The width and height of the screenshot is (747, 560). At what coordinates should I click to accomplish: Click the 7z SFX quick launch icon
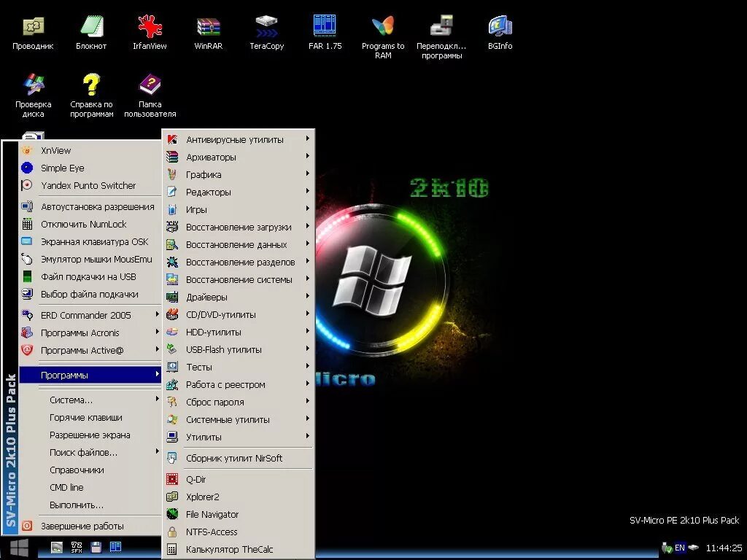point(76,547)
